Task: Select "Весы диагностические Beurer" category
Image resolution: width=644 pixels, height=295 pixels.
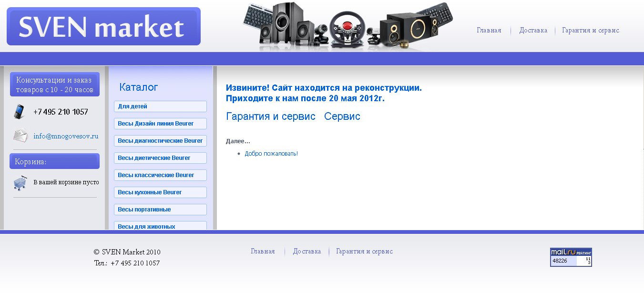Action: 160,140
